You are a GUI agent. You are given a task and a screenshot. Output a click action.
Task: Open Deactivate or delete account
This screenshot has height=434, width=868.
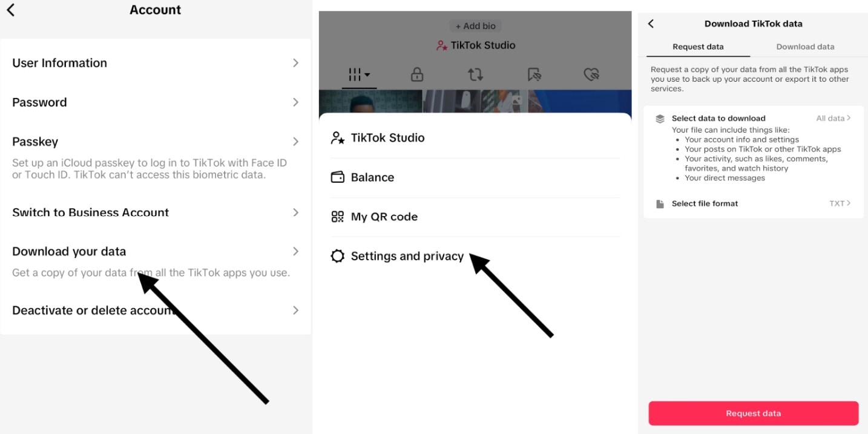coord(156,311)
